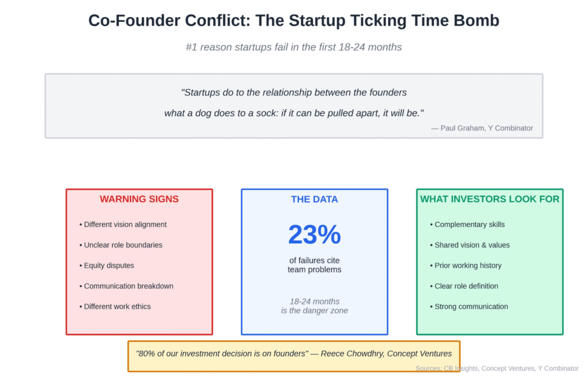Screen dimensions: 588x380
Task: Click the Reece Chowdhry quote banner
Action: [x=293, y=354]
